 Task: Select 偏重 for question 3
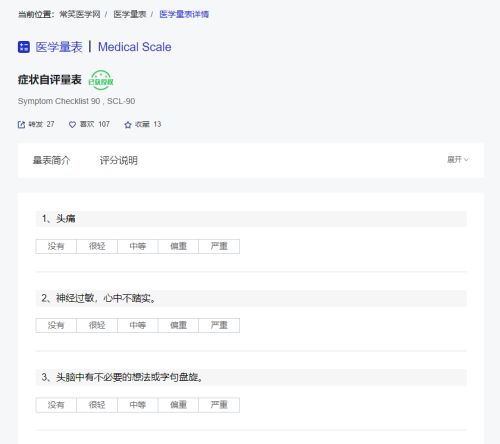(x=178, y=405)
